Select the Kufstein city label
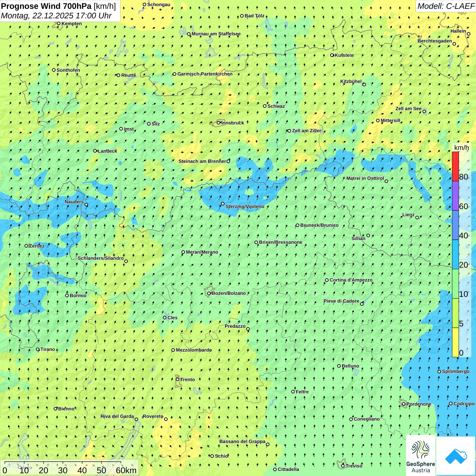Screen dimensions: 476x476 pos(344,55)
